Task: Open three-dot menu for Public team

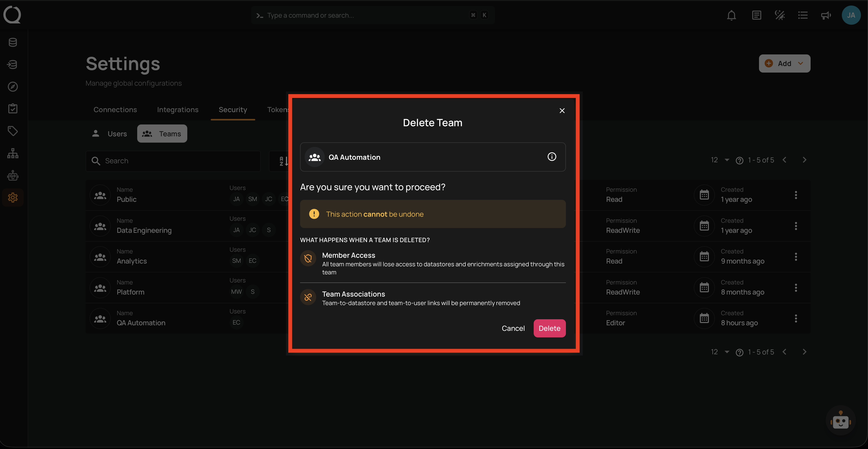Action: click(796, 195)
